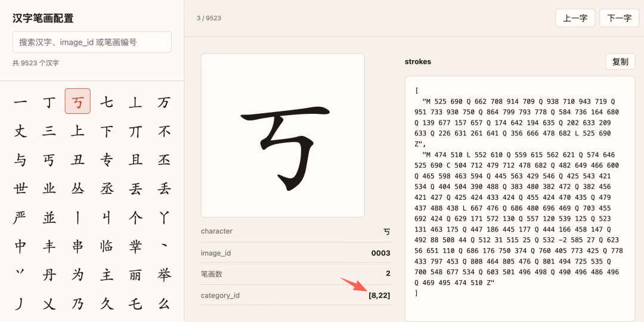Select character 与 in the grid
Viewport: 644px width, 322px height.
(x=20, y=159)
